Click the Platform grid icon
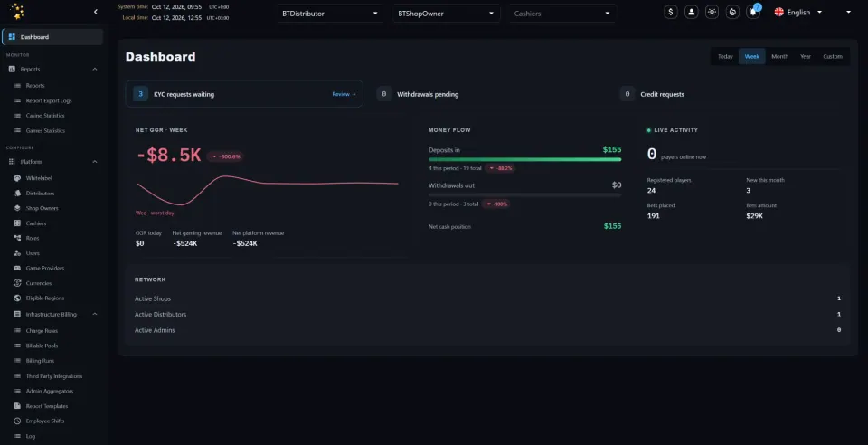Image resolution: width=868 pixels, height=445 pixels. pos(12,162)
